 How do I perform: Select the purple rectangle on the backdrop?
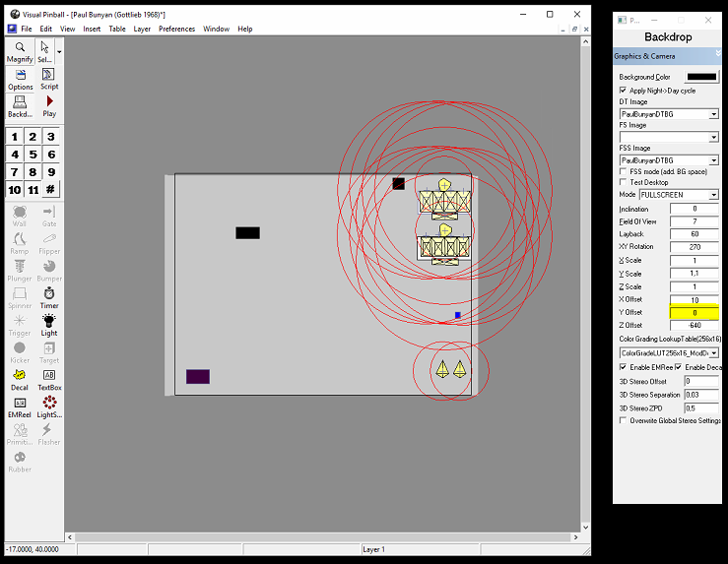click(x=198, y=376)
